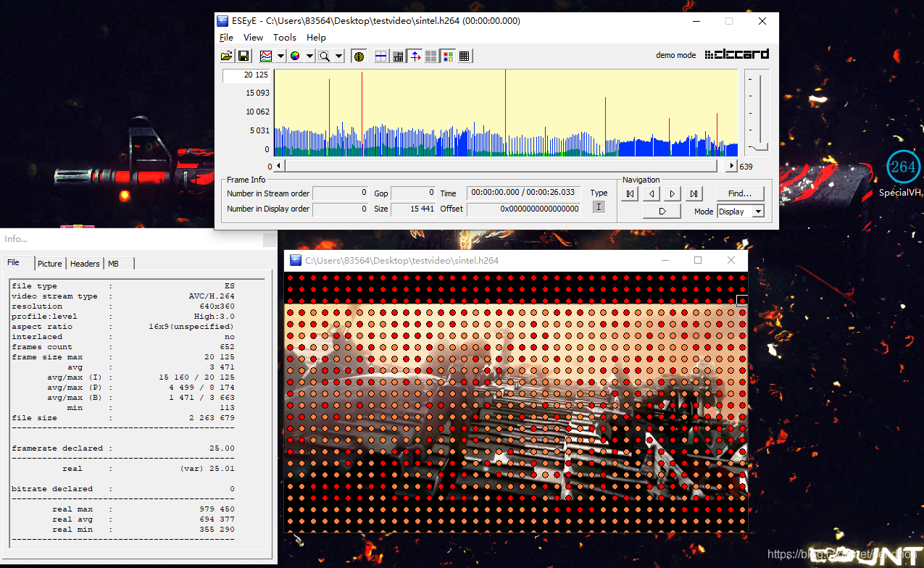Close the sintel.h264 video window
924x568 pixels.
tap(731, 260)
